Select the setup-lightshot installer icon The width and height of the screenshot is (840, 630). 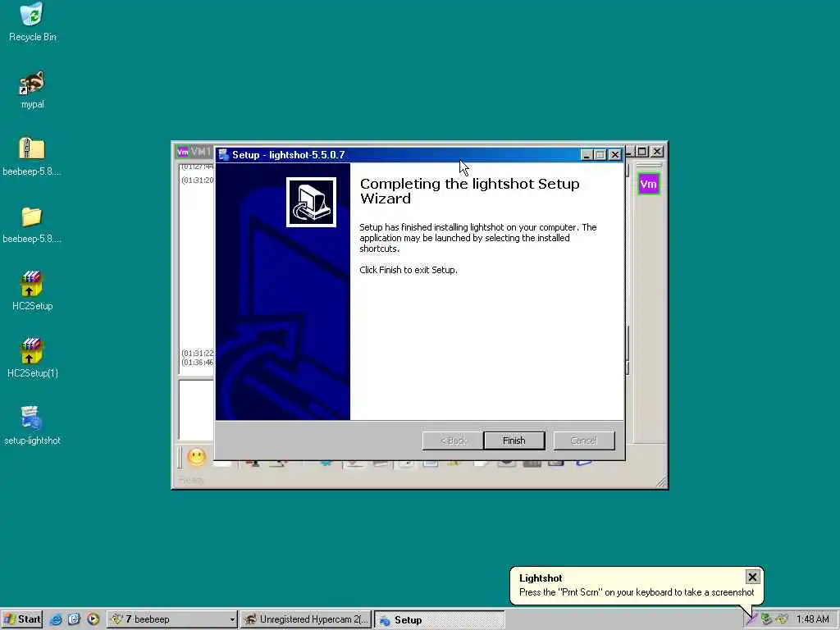tap(32, 426)
